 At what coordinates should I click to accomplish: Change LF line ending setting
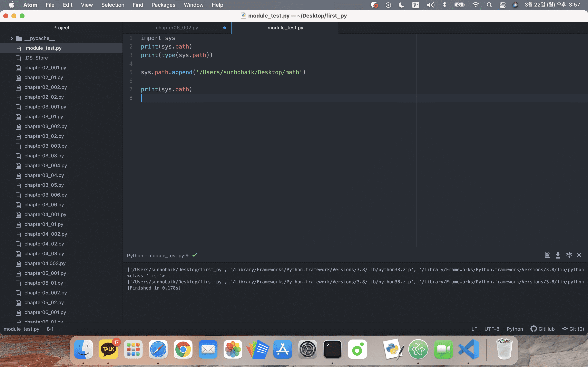pos(474,329)
